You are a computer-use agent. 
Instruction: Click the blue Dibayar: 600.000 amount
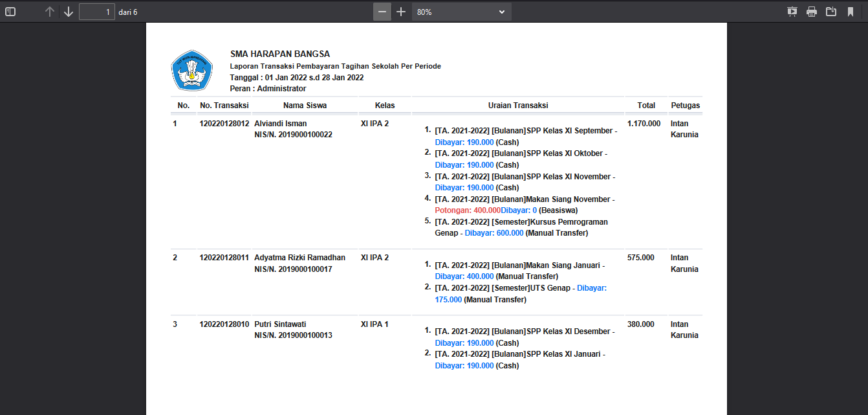pos(494,233)
